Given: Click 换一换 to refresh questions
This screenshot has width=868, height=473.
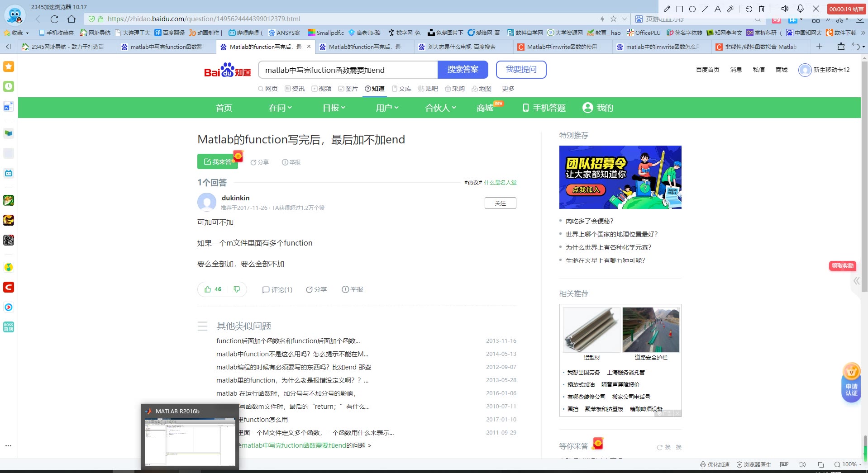Looking at the screenshot, I should pyautogui.click(x=669, y=447).
